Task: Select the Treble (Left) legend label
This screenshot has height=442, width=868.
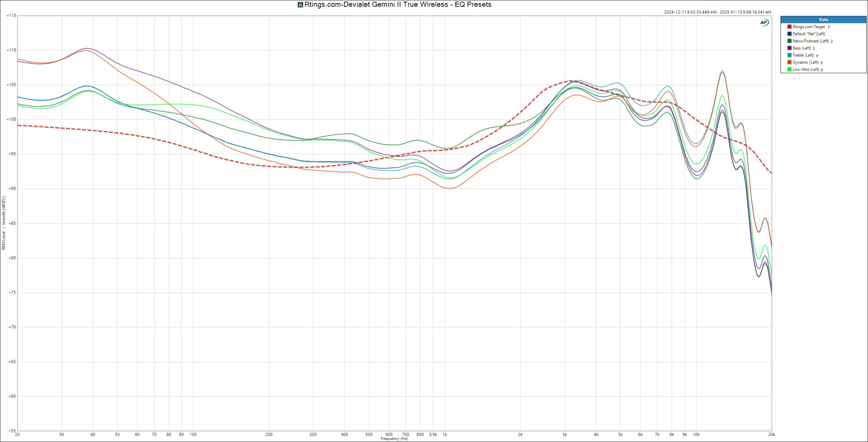Action: (x=803, y=55)
